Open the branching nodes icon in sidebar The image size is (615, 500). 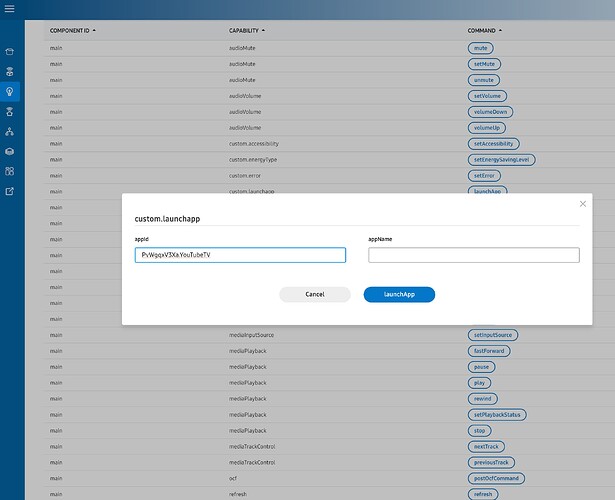coord(9,132)
